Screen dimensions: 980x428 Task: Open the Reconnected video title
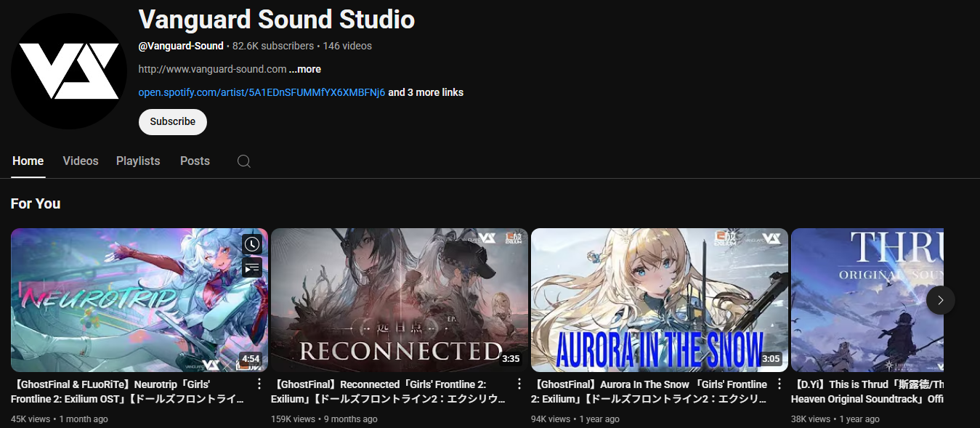click(x=389, y=392)
